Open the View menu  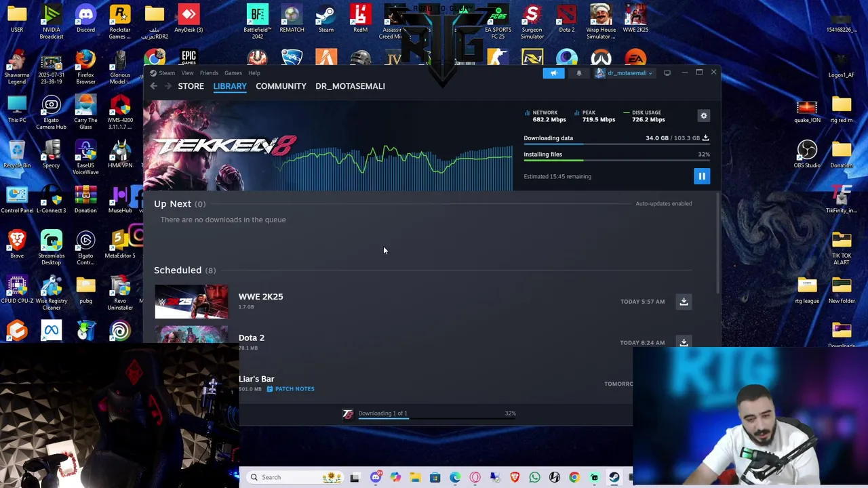click(x=187, y=73)
